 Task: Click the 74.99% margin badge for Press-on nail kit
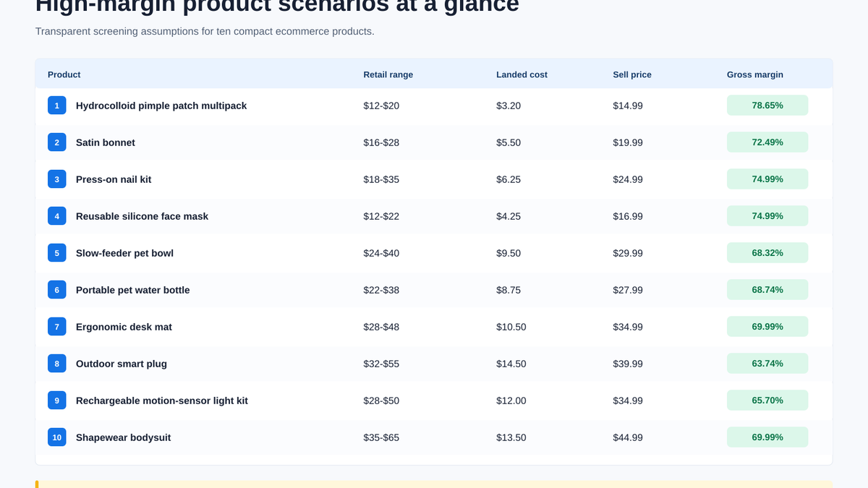pos(767,179)
